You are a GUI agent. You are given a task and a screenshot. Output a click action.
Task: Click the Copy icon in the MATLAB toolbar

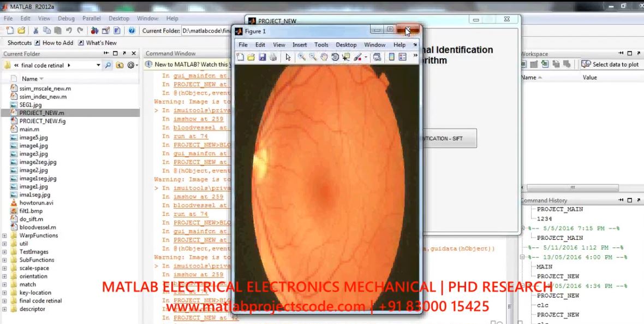[x=47, y=31]
